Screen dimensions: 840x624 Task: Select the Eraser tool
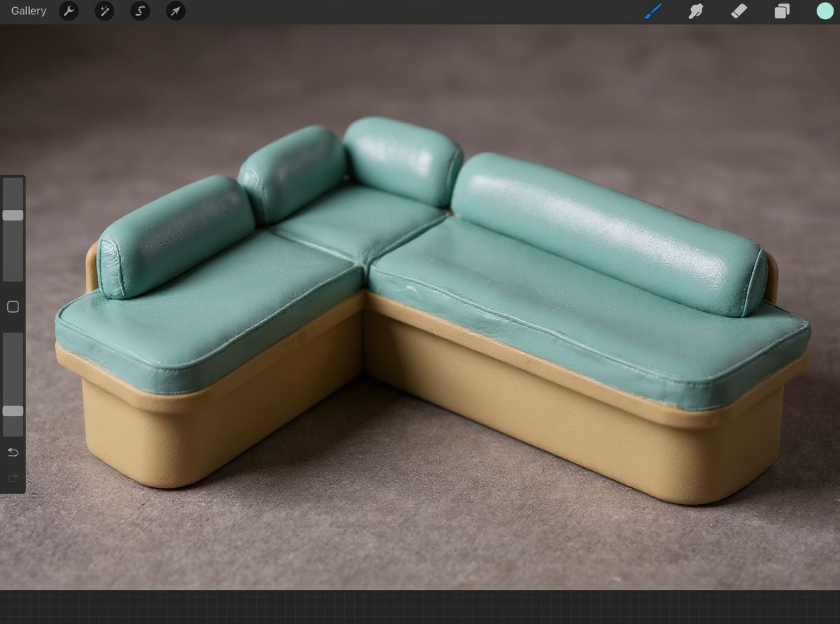739,11
